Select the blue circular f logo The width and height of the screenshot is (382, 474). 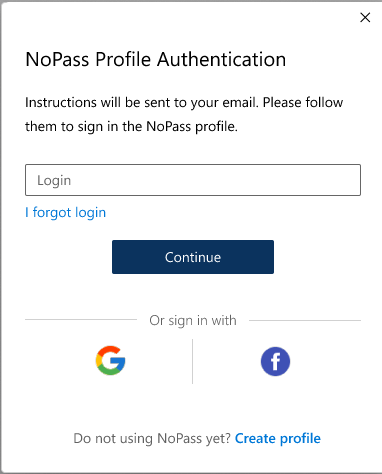(275, 361)
